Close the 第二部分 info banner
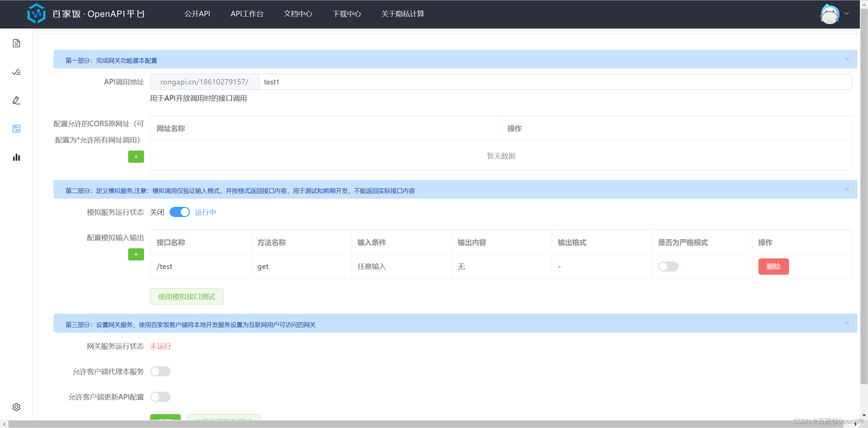 click(847, 189)
